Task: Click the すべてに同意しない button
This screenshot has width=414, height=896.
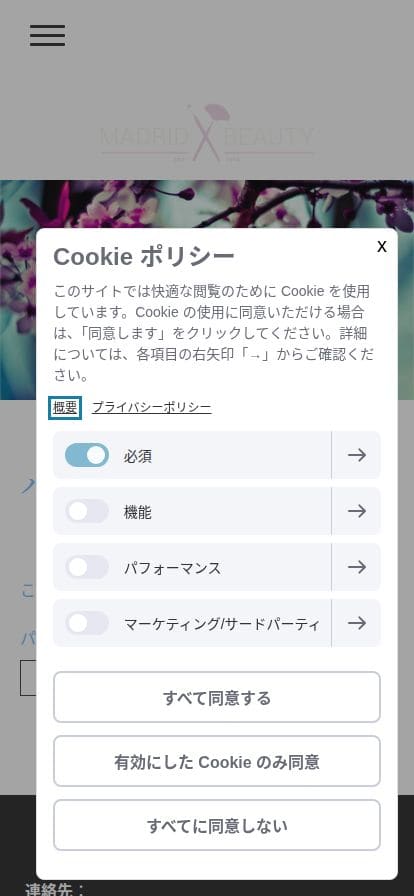Action: [x=217, y=825]
